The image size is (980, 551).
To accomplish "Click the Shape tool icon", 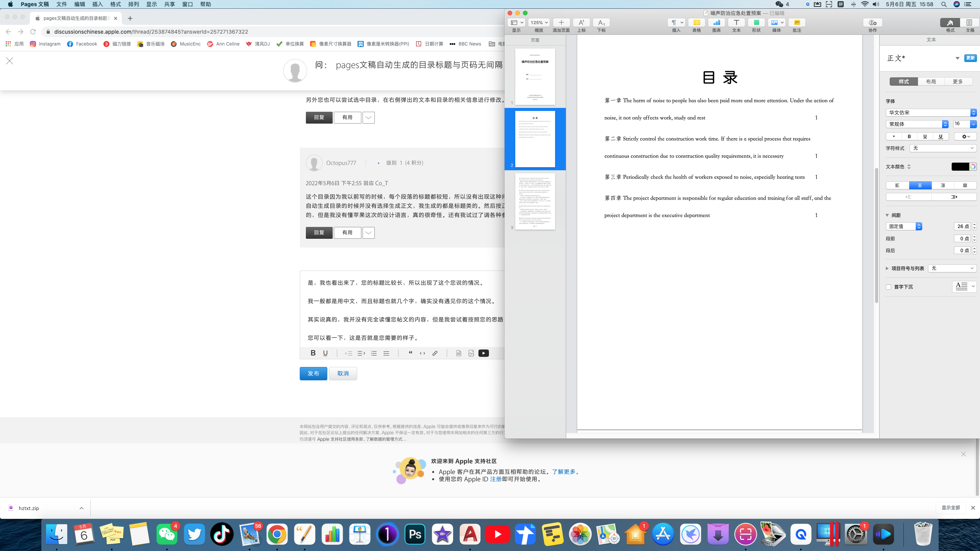I will click(x=756, y=23).
